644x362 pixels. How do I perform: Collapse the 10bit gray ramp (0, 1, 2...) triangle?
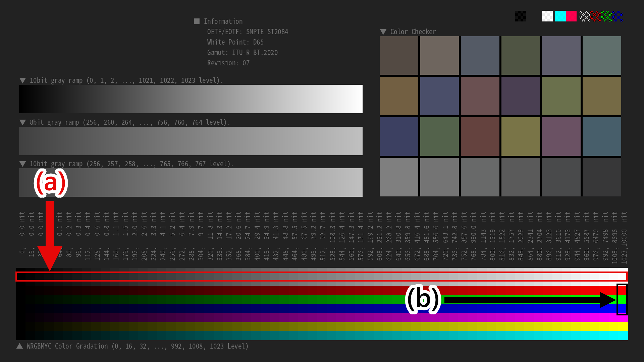(x=23, y=80)
